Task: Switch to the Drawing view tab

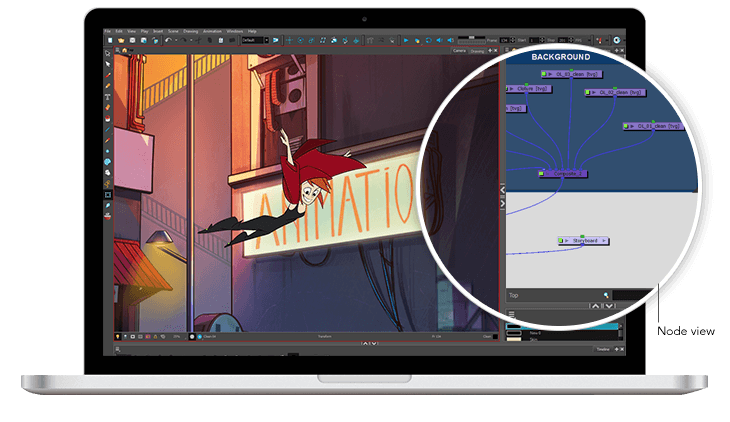Action: point(477,51)
